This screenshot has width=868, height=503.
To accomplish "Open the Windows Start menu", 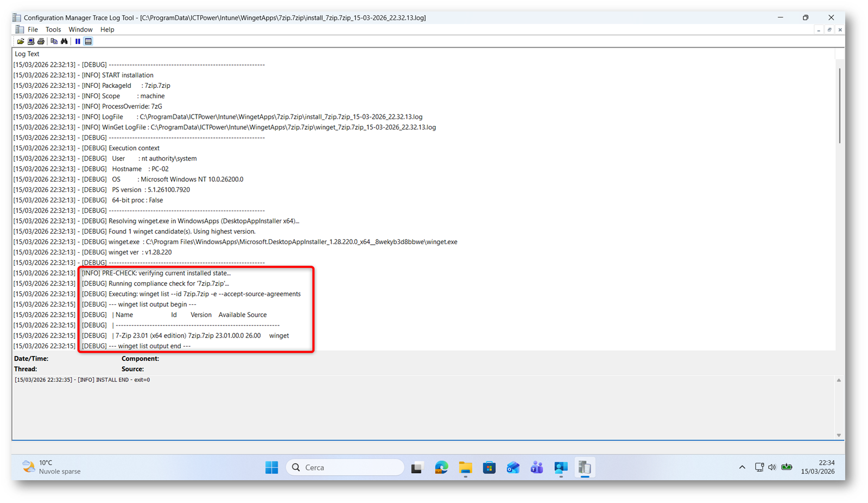I will [x=271, y=467].
